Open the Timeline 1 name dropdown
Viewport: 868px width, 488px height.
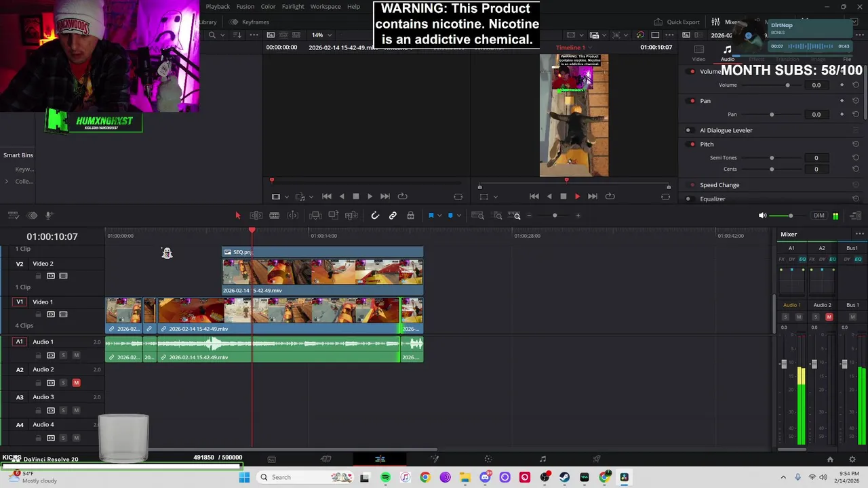pos(574,47)
